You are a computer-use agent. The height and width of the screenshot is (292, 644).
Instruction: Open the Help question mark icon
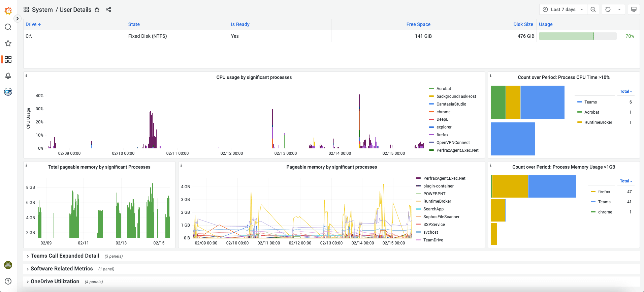[x=8, y=281]
